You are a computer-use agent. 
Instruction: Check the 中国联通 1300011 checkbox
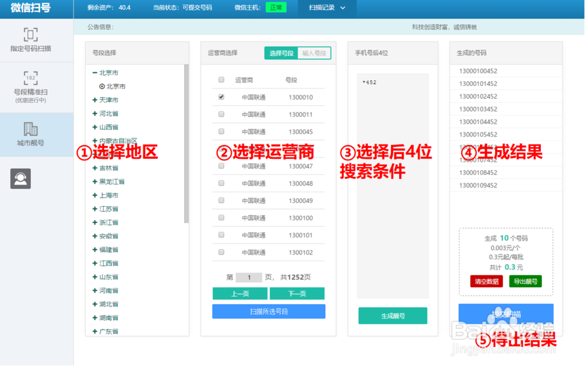pos(222,114)
